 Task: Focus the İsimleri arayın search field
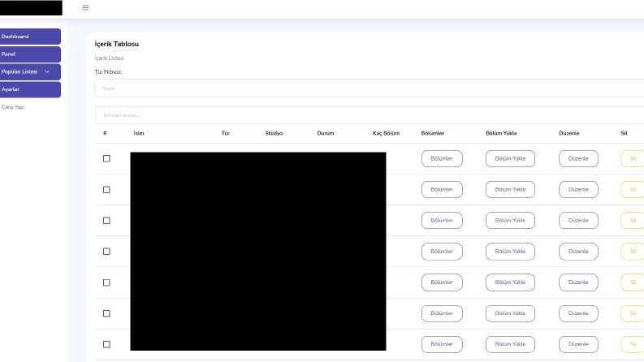pos(370,115)
